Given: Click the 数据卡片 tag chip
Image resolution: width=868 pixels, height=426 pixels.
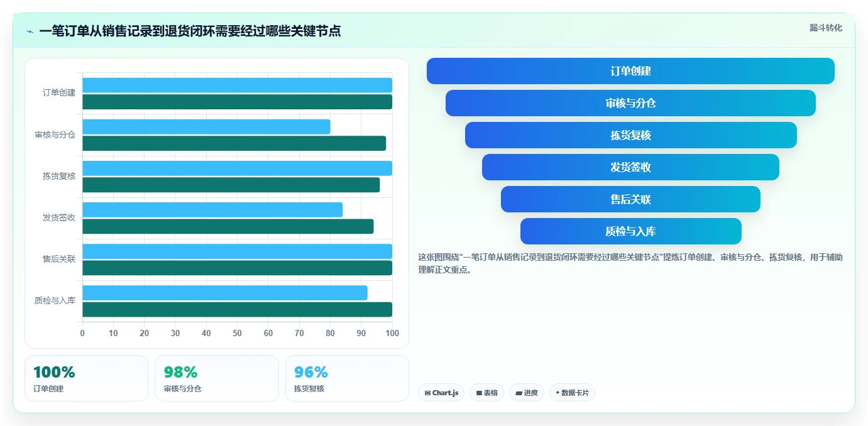Looking at the screenshot, I should [572, 393].
